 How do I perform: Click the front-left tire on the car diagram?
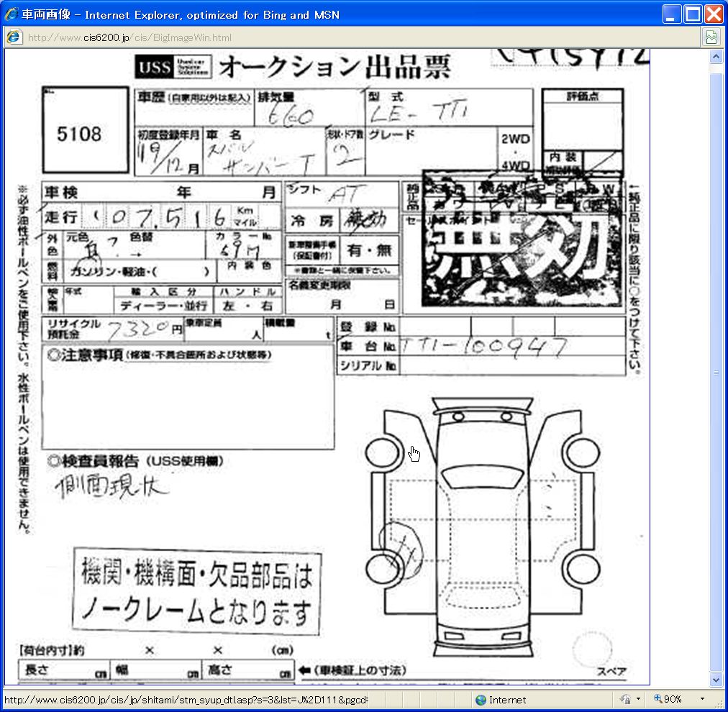[x=380, y=453]
